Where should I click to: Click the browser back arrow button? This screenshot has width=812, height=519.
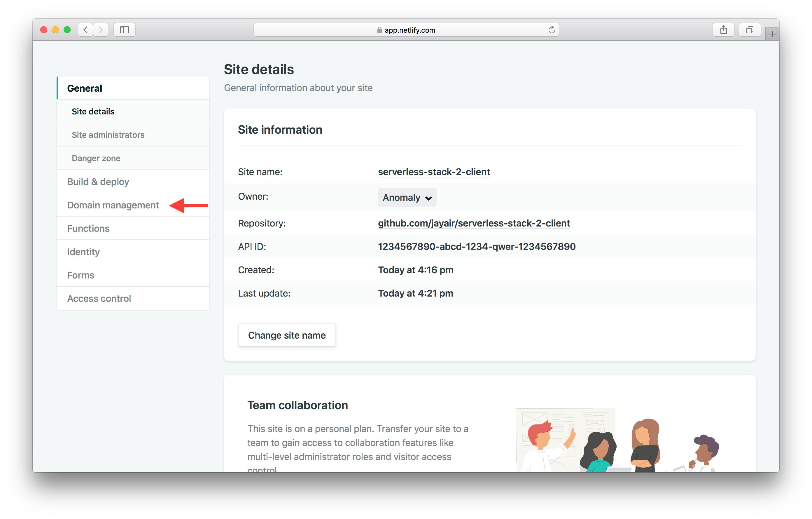(x=86, y=30)
